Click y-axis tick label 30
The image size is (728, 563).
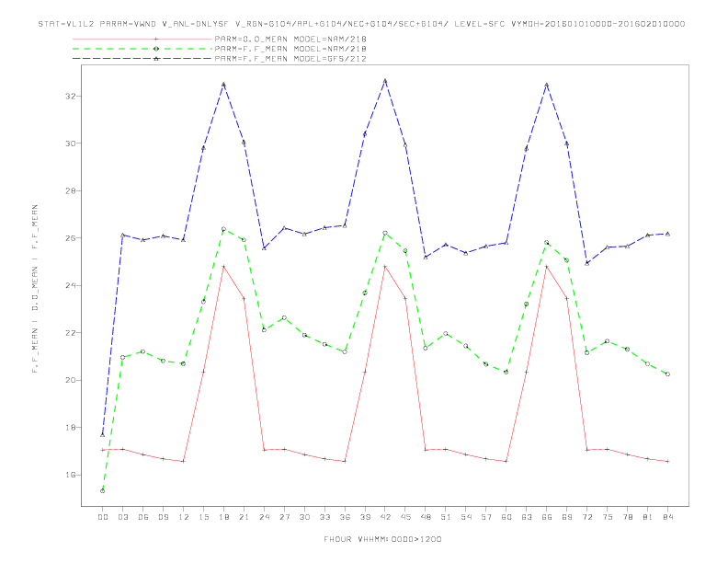click(x=70, y=144)
